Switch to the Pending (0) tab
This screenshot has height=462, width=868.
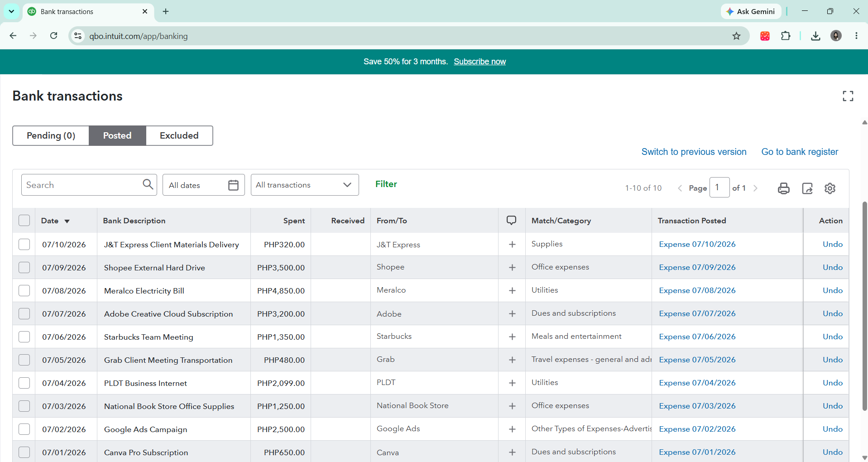tap(51, 135)
